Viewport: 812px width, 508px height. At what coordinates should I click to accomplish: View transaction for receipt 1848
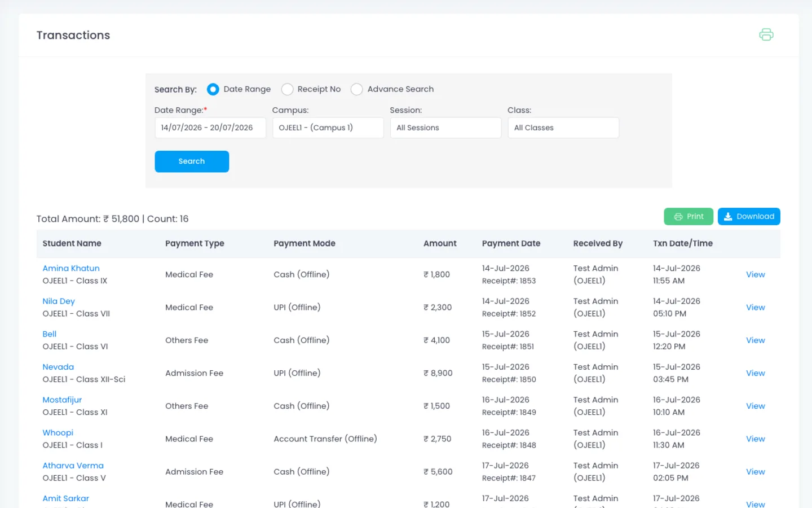(x=756, y=439)
